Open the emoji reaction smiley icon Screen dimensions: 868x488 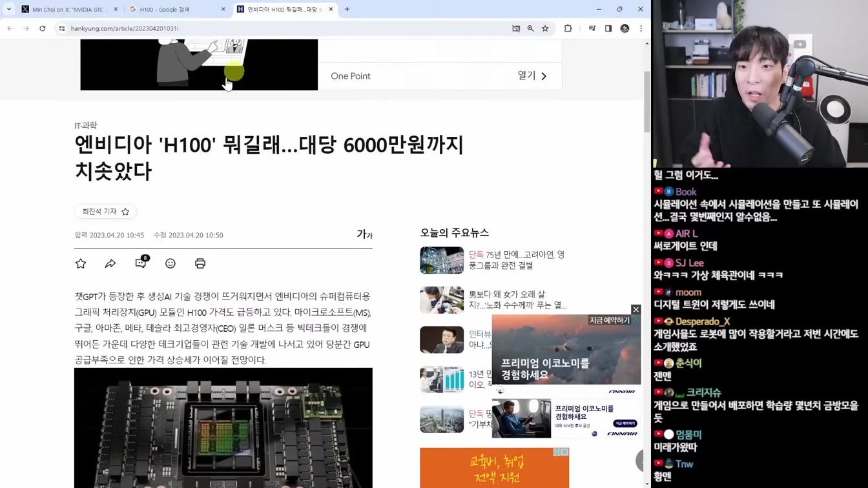(170, 263)
